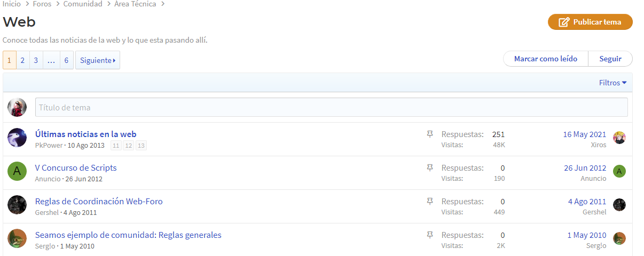The height and width of the screenshot is (256, 644).
Task: Go to the next page with Siguiente
Action: (98, 60)
